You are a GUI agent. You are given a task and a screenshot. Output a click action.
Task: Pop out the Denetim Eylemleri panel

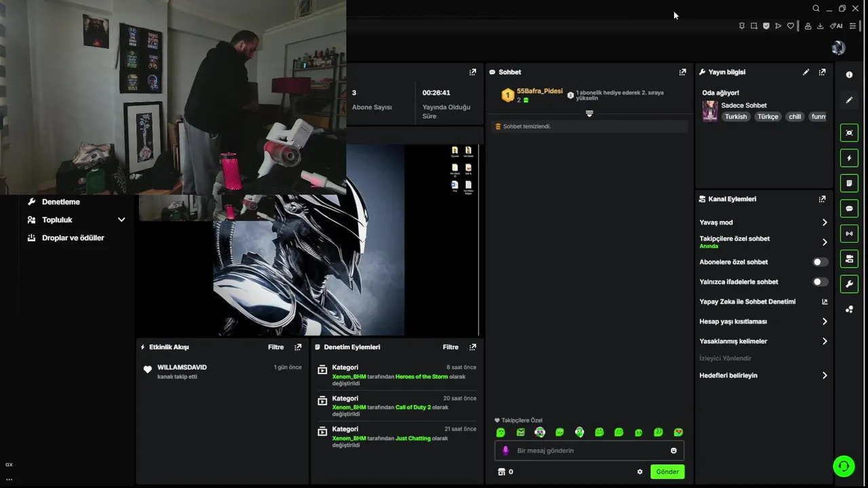pos(473,347)
